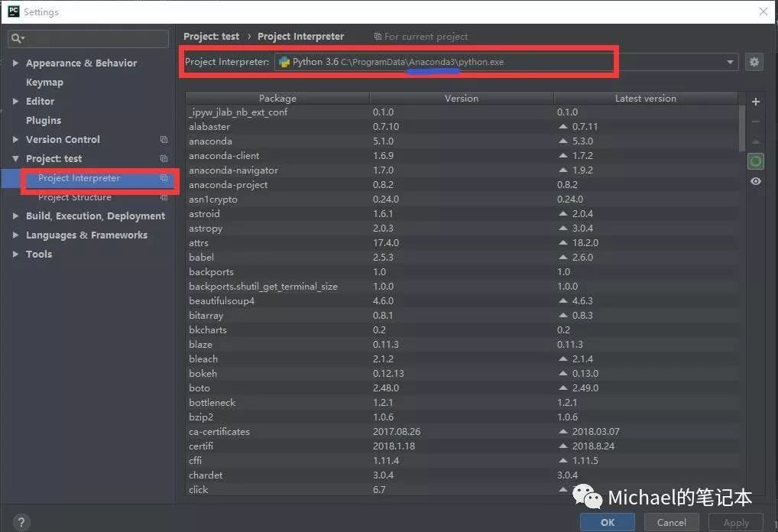Click the Cancel button
This screenshot has width=778, height=532.
tap(671, 522)
